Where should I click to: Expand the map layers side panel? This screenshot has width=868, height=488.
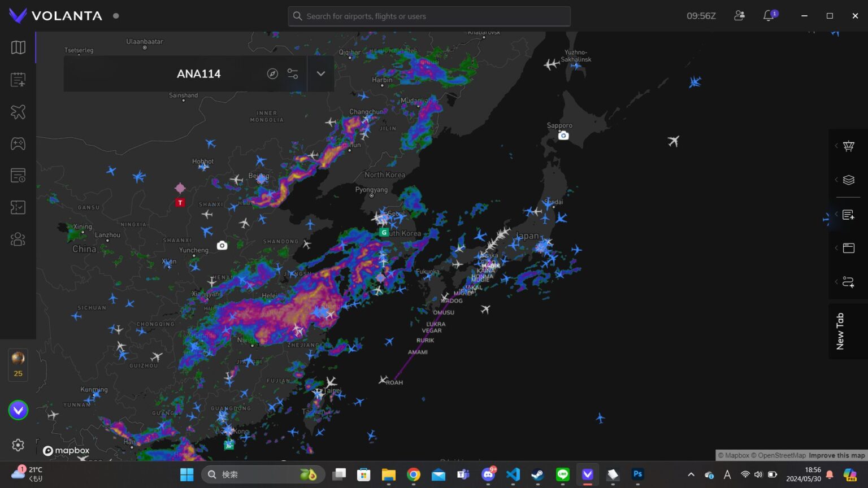point(848,180)
